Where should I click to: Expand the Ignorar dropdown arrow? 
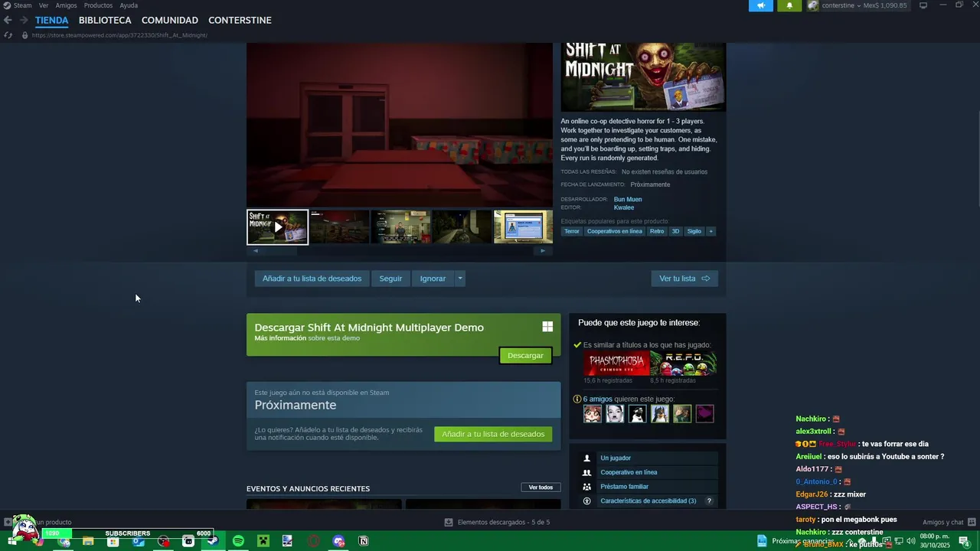pyautogui.click(x=460, y=279)
